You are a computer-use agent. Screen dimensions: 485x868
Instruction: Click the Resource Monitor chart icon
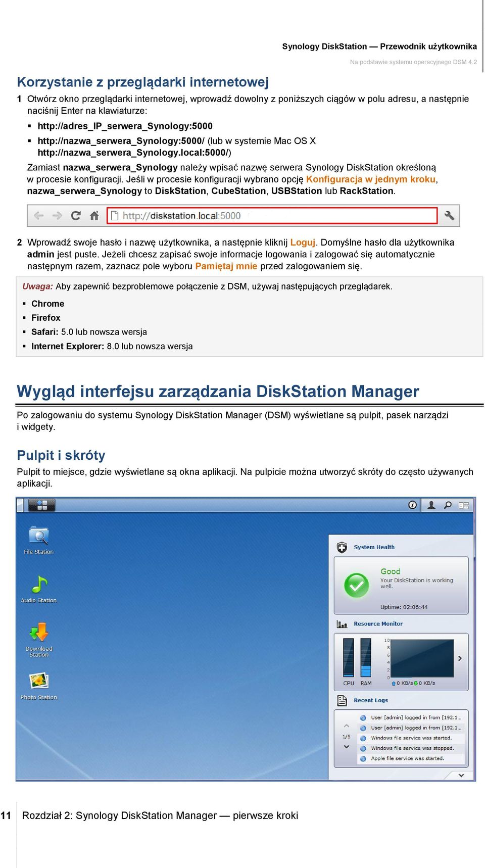pos(342,624)
